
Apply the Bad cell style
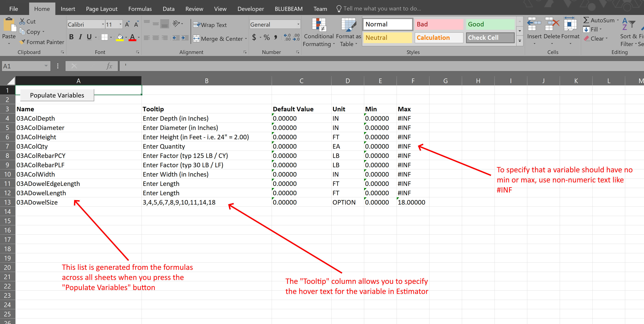point(439,24)
